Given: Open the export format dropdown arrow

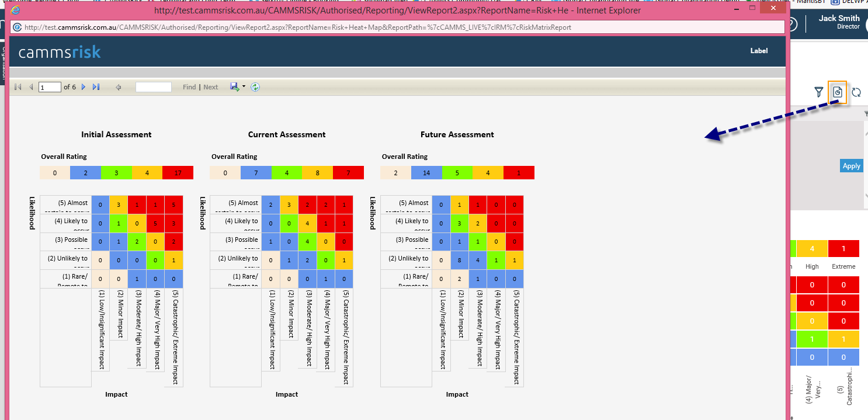Looking at the screenshot, I should point(244,86).
